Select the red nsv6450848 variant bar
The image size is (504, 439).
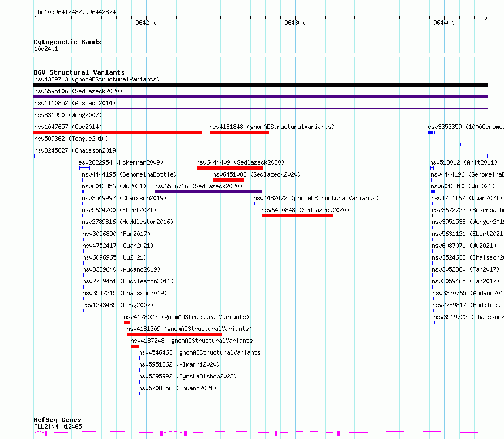click(297, 216)
